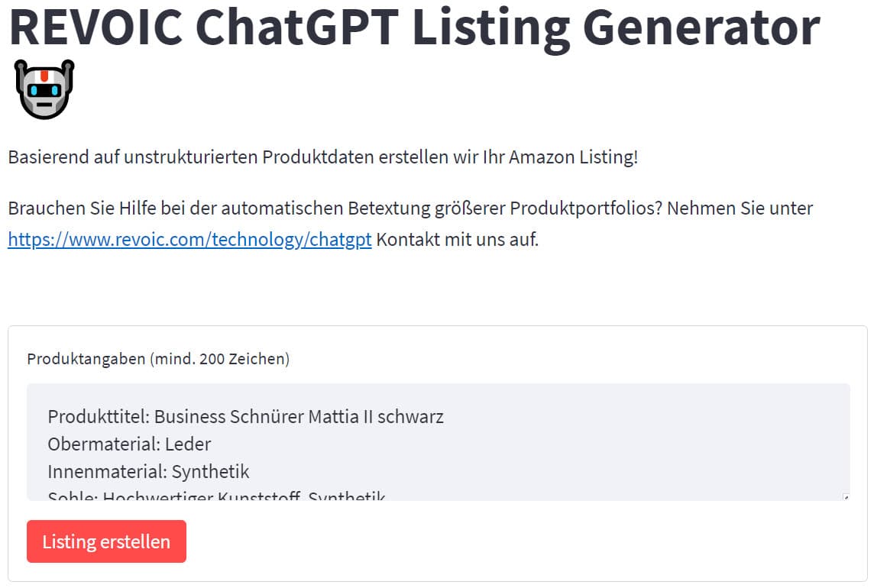The width and height of the screenshot is (874, 588).
Task: Click the word Generator in the heading
Action: (701, 27)
